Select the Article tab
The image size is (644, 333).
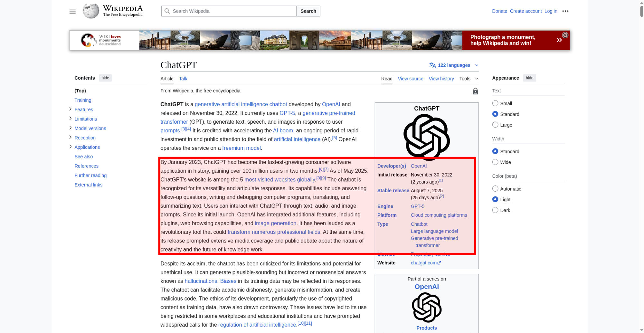tap(167, 79)
